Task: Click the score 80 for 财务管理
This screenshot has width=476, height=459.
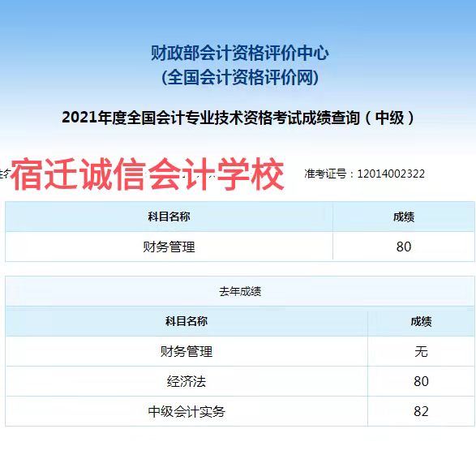Action: pyautogui.click(x=404, y=247)
